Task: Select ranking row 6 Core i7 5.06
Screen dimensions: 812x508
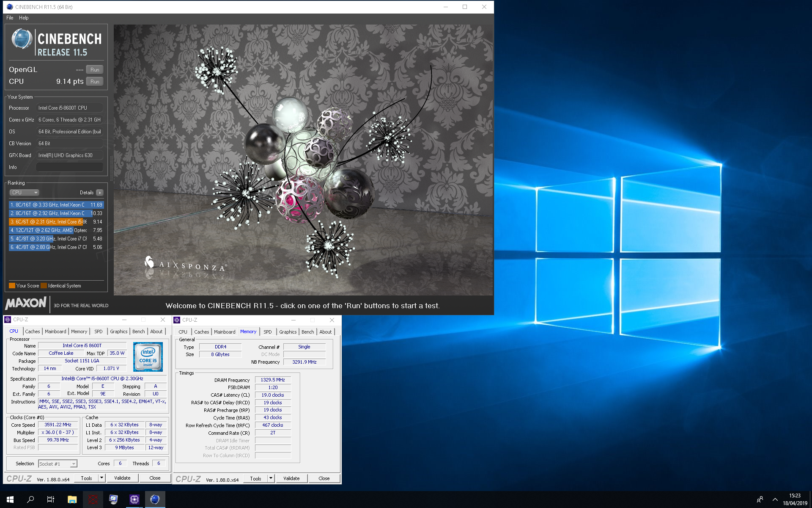Action: [56, 247]
